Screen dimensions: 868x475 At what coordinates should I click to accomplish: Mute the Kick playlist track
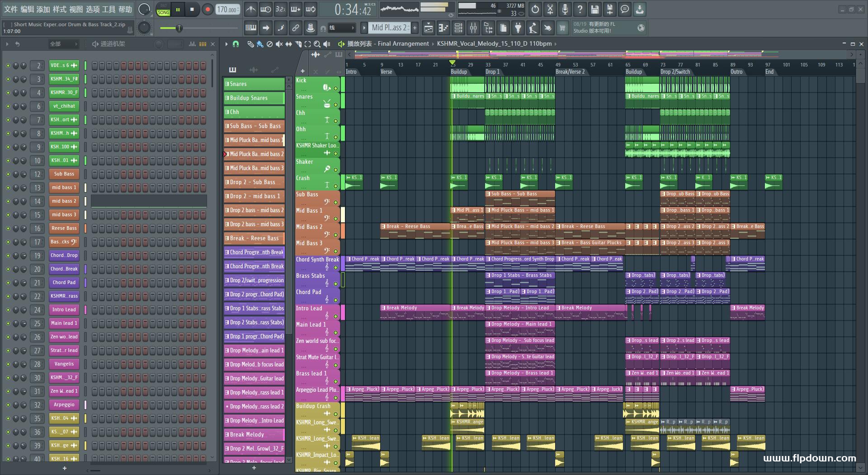coord(335,89)
